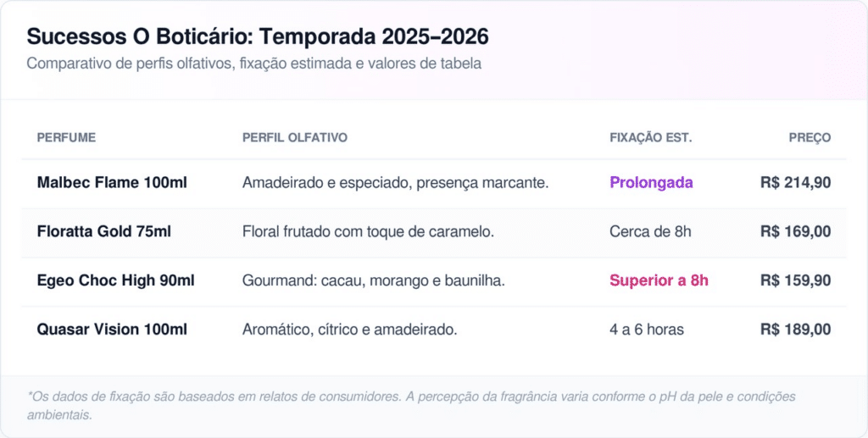Select Floratta Gold 75ml perfume name
Viewport: 868px width, 438px height.
pos(104,231)
